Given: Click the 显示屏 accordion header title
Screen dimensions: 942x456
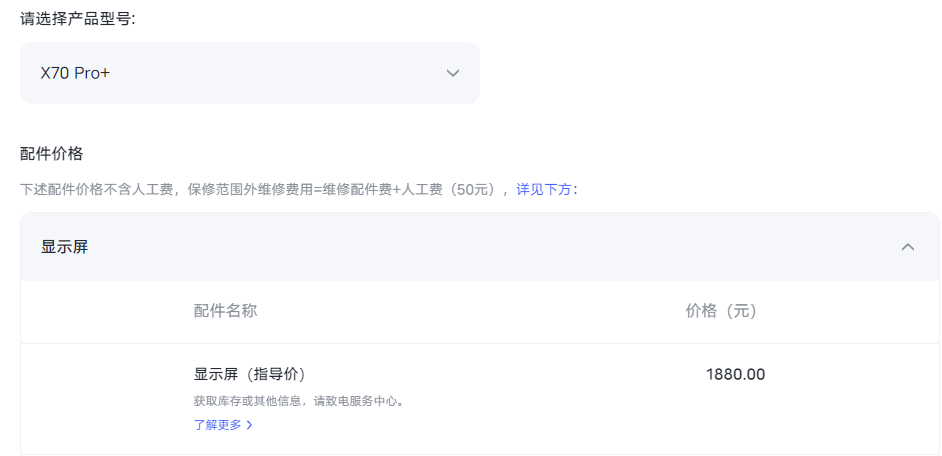Looking at the screenshot, I should pyautogui.click(x=65, y=247).
